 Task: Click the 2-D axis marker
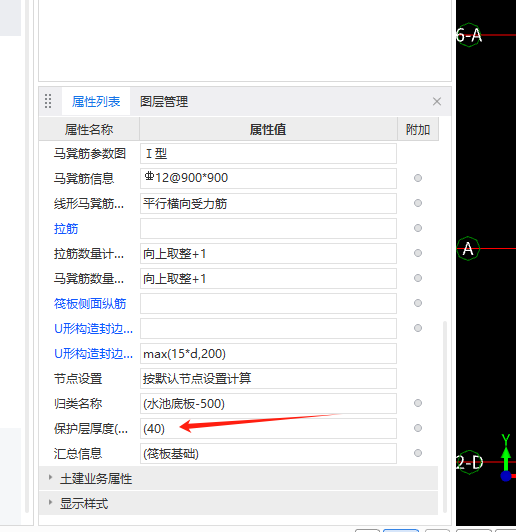pos(469,462)
